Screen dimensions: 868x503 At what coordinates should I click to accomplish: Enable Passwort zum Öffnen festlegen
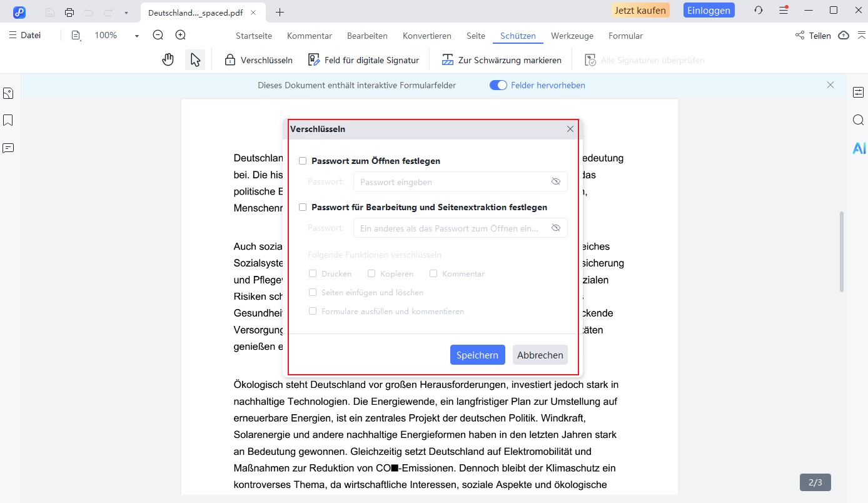[x=303, y=161]
